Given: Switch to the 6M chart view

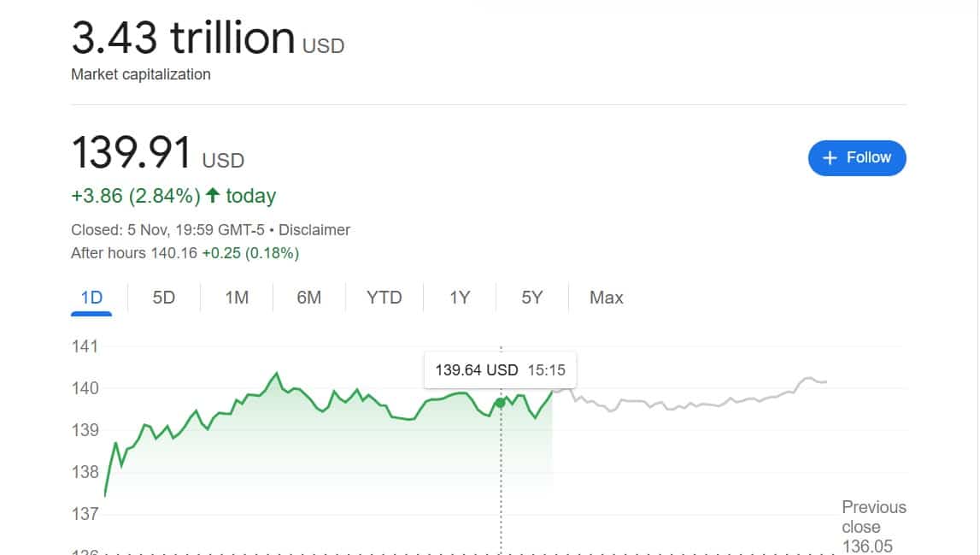Looking at the screenshot, I should [x=309, y=298].
